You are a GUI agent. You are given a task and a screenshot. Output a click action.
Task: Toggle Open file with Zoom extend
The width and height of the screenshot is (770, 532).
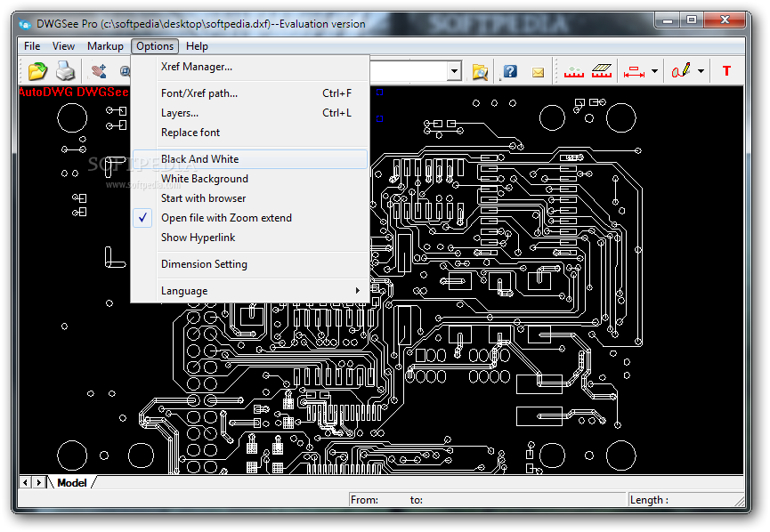[250, 217]
